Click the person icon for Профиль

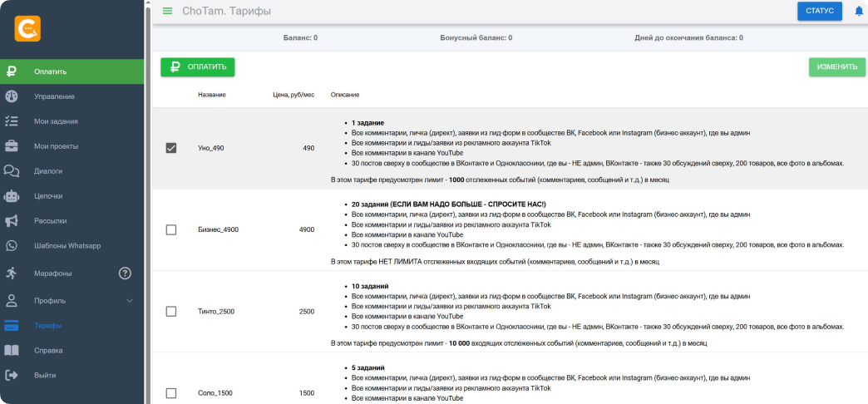coord(11,301)
